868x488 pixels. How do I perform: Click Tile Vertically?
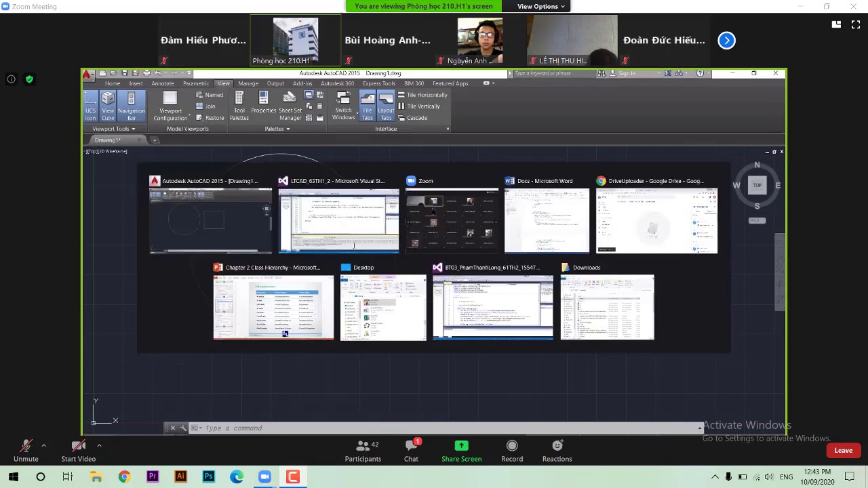[x=419, y=106]
